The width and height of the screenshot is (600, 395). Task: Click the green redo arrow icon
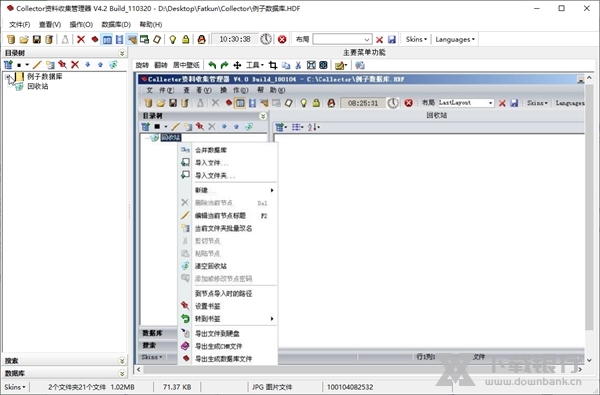[224, 65]
